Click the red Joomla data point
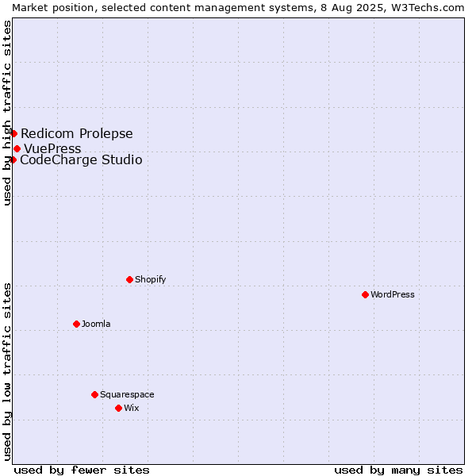The height and width of the screenshot is (476, 476). pyautogui.click(x=76, y=324)
